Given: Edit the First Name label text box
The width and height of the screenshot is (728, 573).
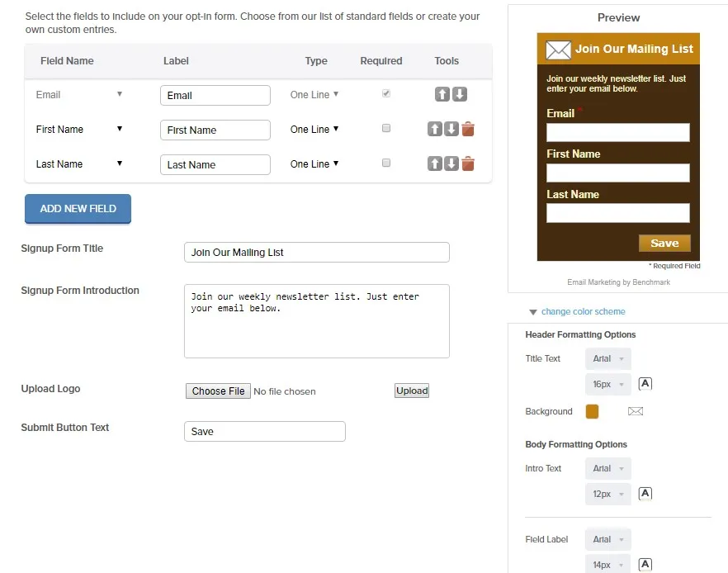Looking at the screenshot, I should (215, 130).
